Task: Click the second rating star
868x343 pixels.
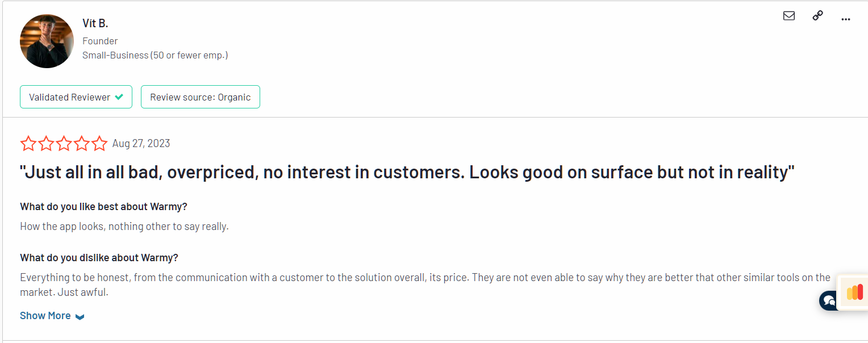Action: tap(46, 144)
